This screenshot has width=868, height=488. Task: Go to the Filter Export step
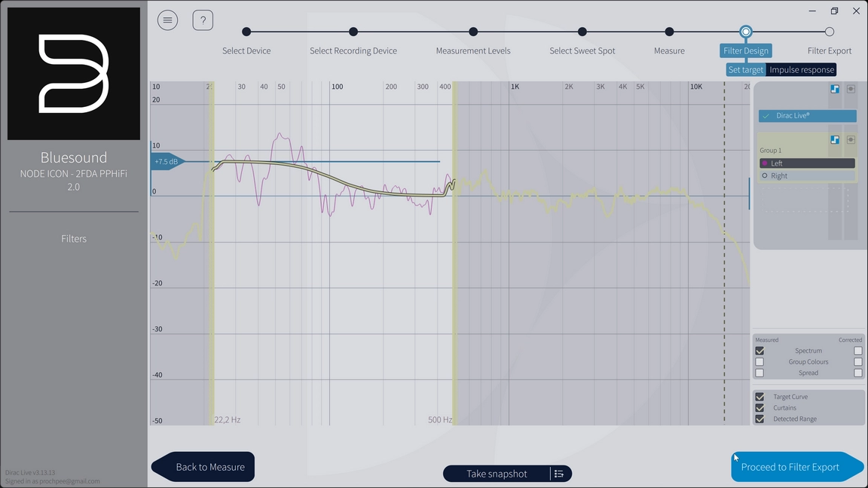coord(829,32)
